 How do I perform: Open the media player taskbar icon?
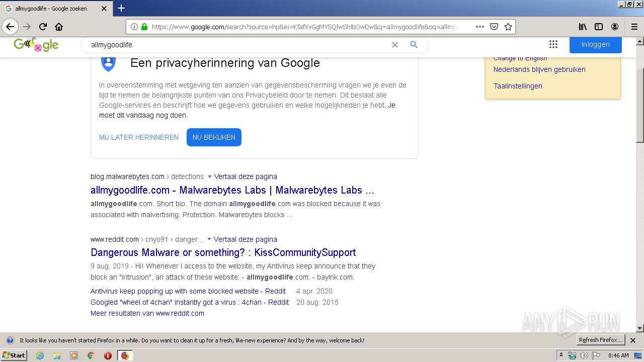click(74, 355)
